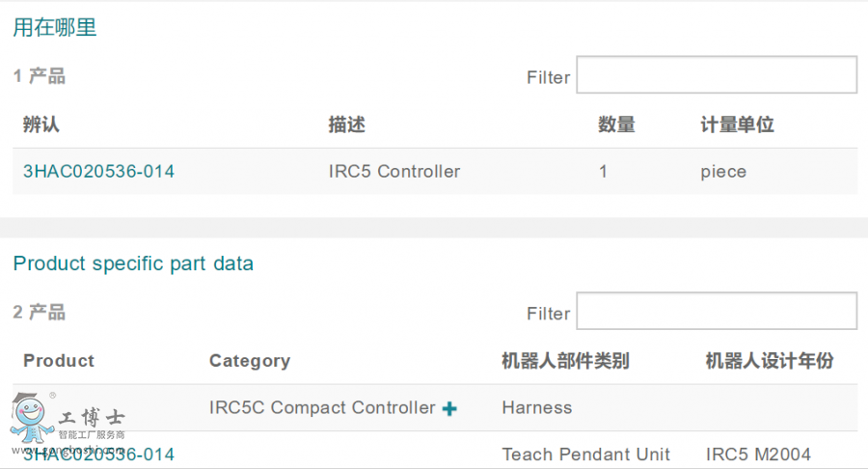The width and height of the screenshot is (868, 469).
Task: Focus the Filter box for Product specific part data
Action: click(x=716, y=311)
